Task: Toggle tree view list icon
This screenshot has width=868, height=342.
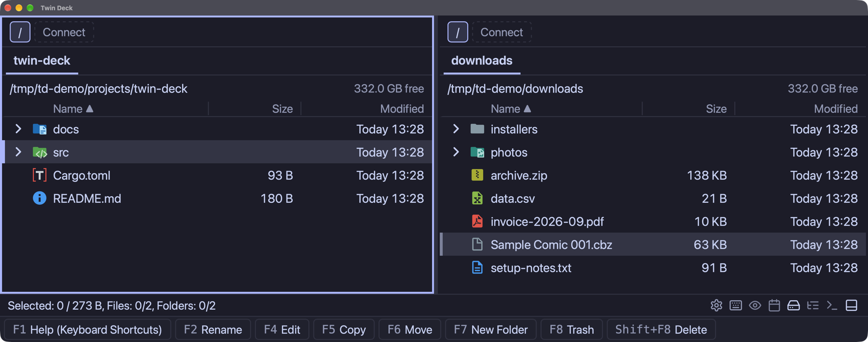Action: click(813, 305)
